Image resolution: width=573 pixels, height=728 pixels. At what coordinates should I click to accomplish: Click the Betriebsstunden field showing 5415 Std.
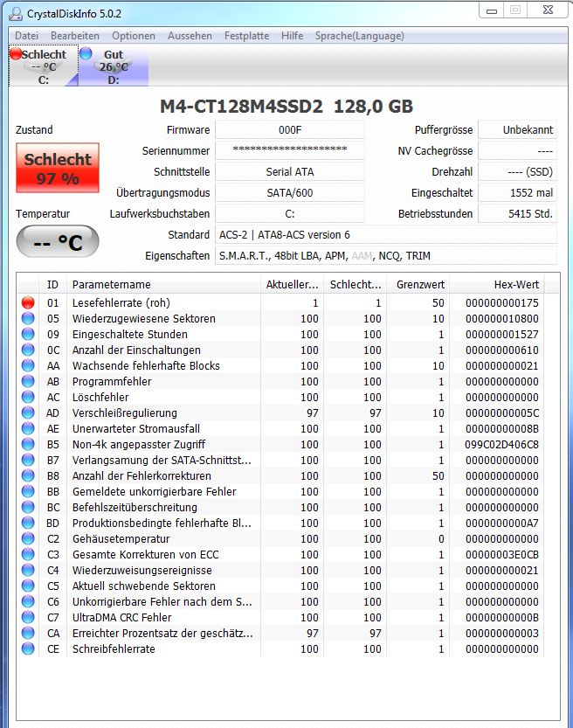pos(517,213)
